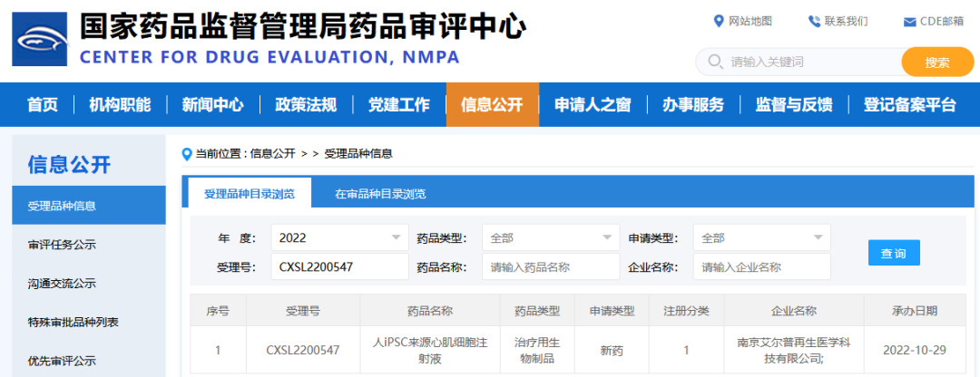Click the 承办日期 column header

(915, 310)
